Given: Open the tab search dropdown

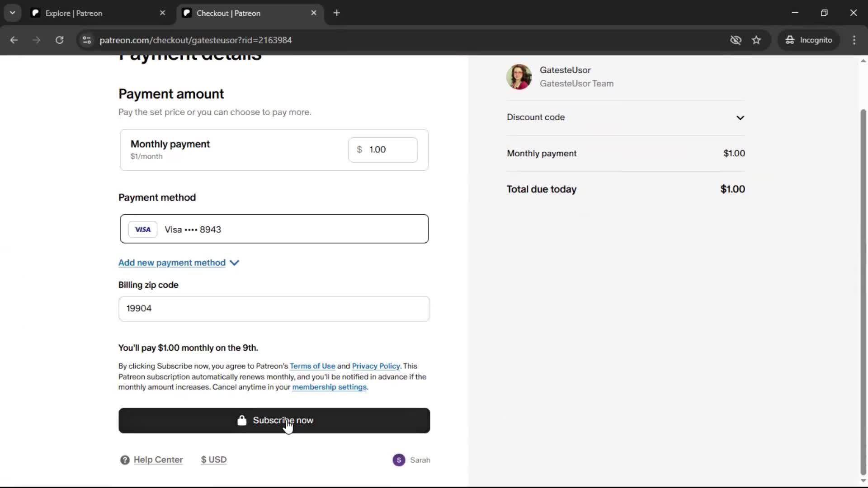Looking at the screenshot, I should [13, 13].
